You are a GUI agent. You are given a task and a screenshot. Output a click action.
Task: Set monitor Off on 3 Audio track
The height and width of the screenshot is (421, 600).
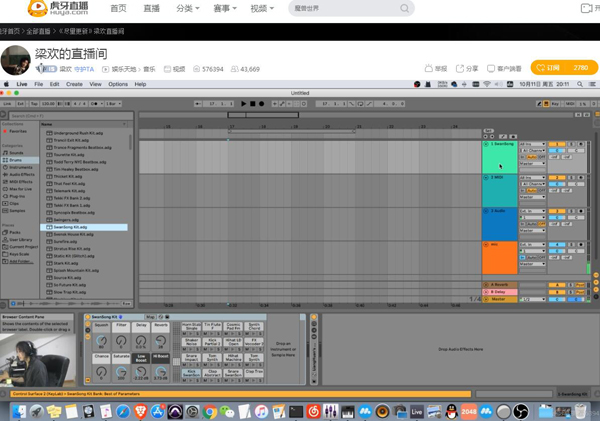542,224
